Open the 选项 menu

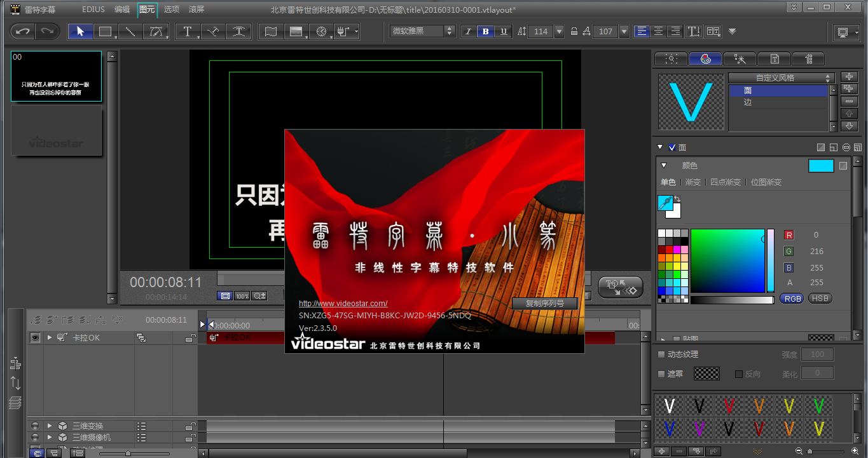(171, 9)
